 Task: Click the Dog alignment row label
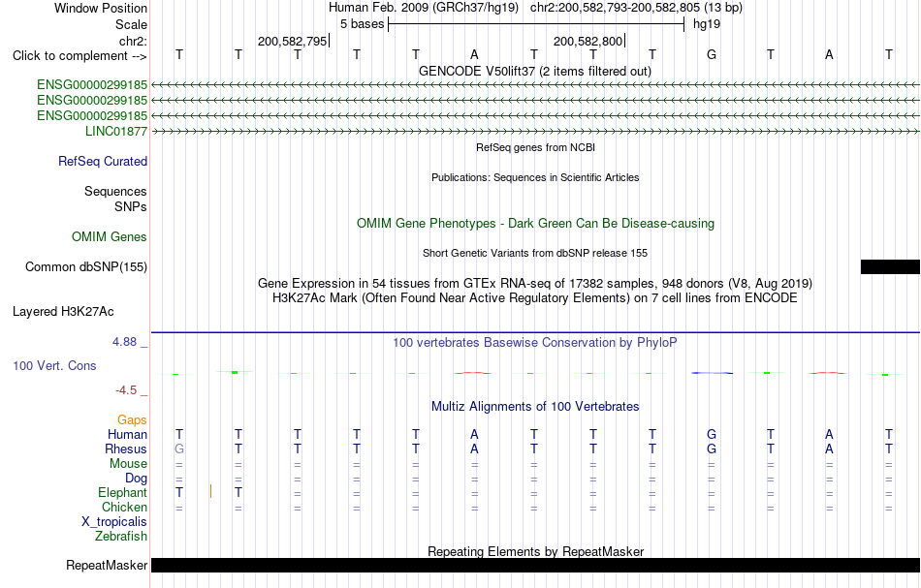pyautogui.click(x=136, y=479)
